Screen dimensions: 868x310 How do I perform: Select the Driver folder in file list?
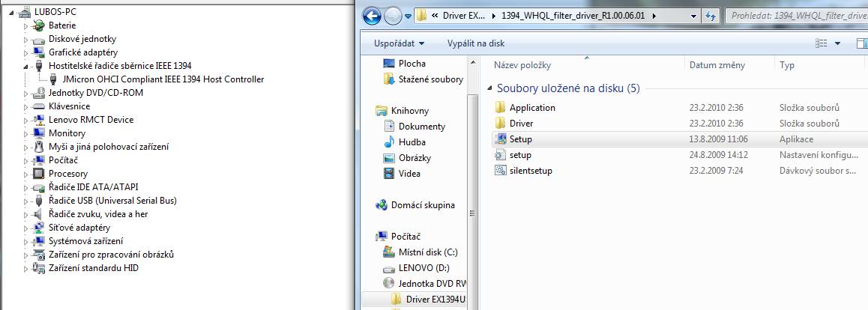[x=521, y=124]
